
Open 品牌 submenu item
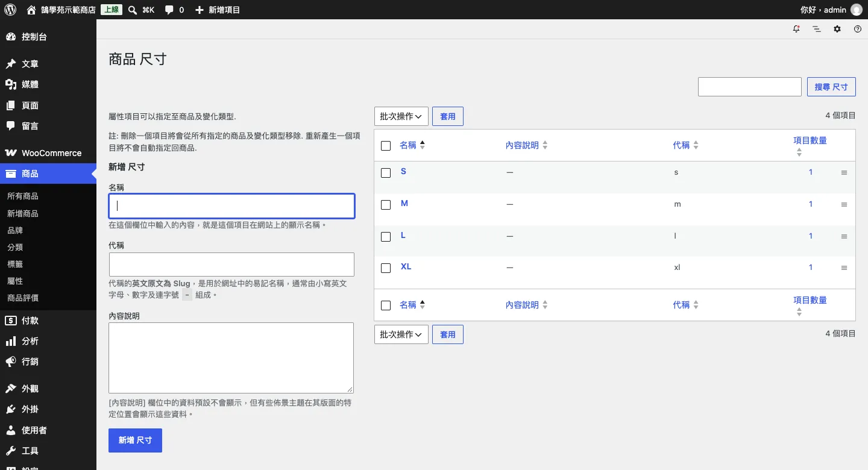pos(15,230)
